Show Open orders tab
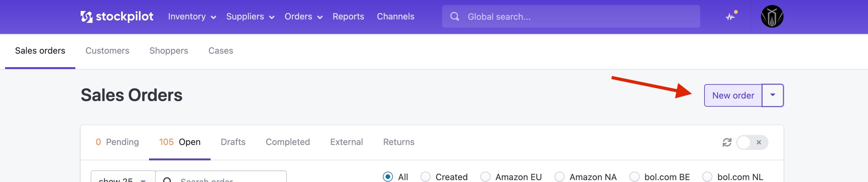Screen dimensions: 868x182 179,142
